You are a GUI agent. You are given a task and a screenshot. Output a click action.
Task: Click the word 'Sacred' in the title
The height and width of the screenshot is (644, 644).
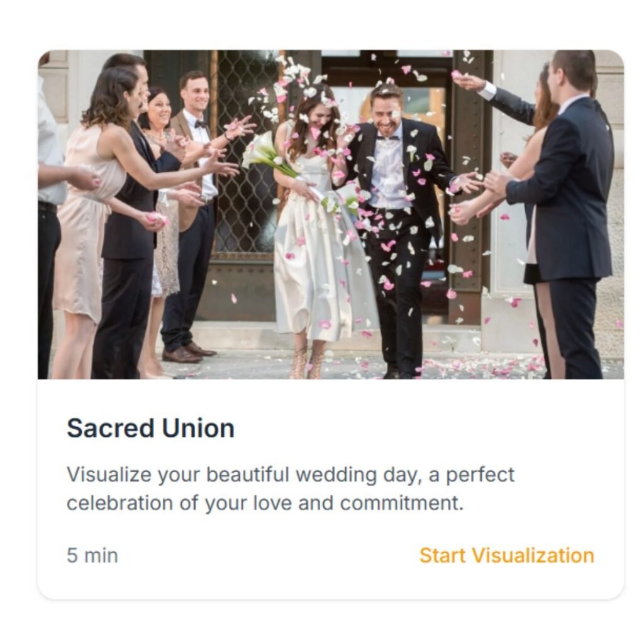point(111,428)
